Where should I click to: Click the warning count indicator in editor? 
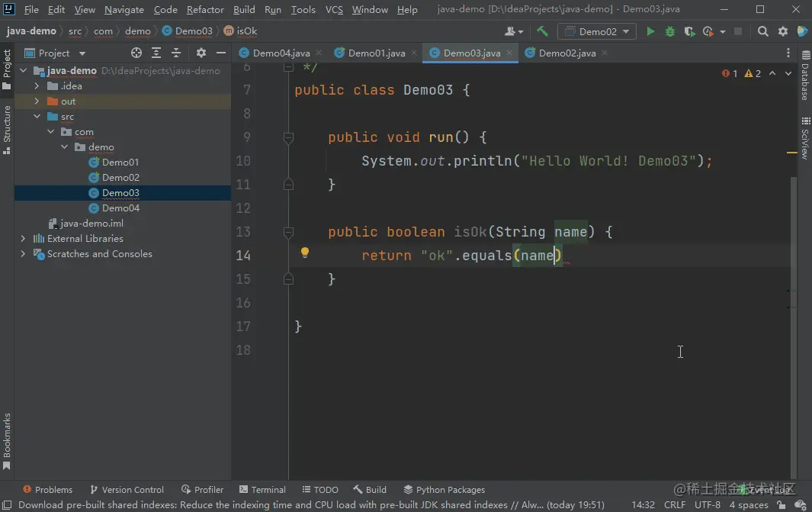pyautogui.click(x=753, y=73)
